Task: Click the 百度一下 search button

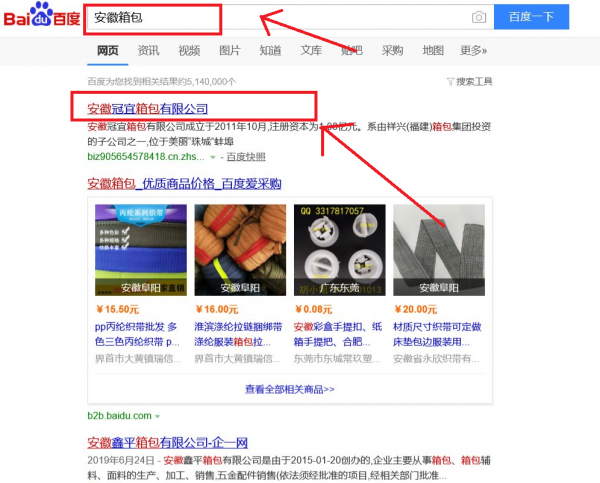Action: point(532,17)
